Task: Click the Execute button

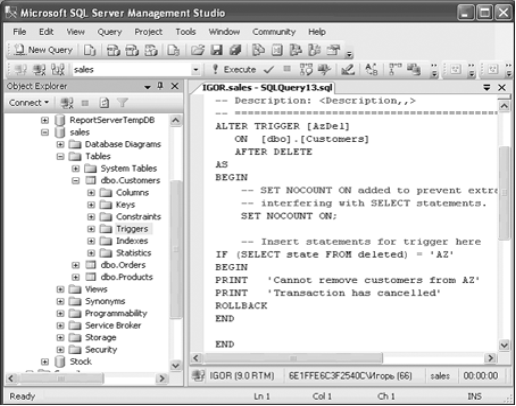Action: (234, 69)
